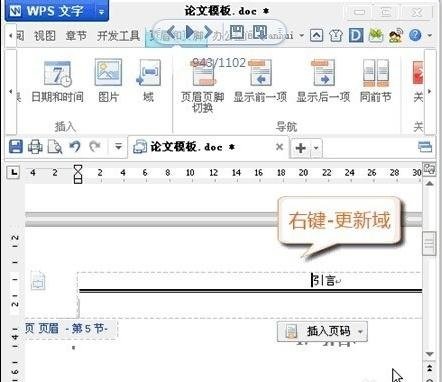Screen dimensions: 442x382
Task: Jump to previous page with the double-arrow button
Action: (429, 368)
